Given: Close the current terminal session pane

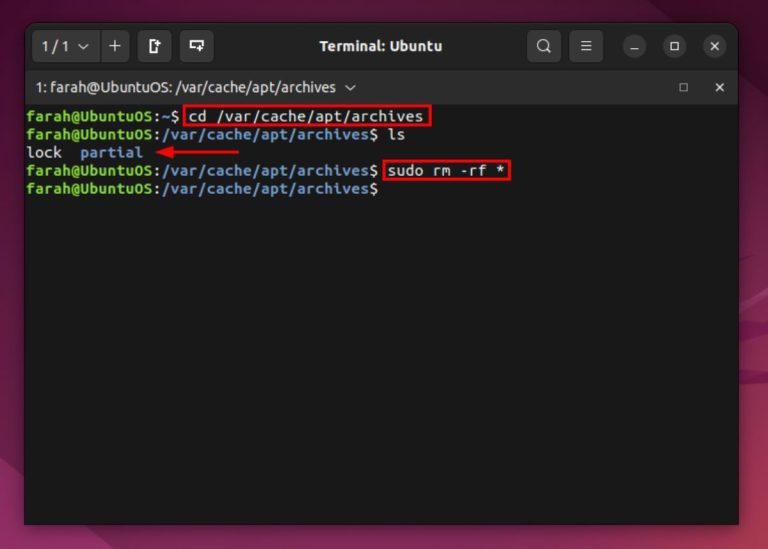Looking at the screenshot, I should [x=718, y=88].
